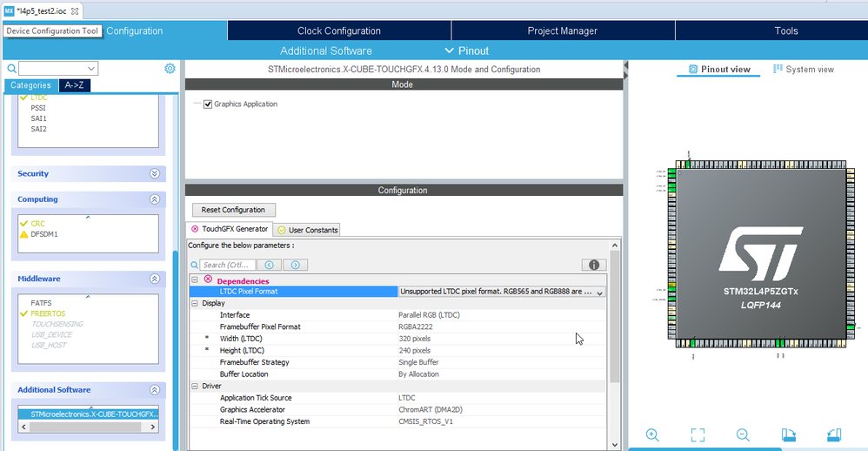Close the l4p5_test2.ioc editor tab
868x451 pixels.
tap(75, 11)
